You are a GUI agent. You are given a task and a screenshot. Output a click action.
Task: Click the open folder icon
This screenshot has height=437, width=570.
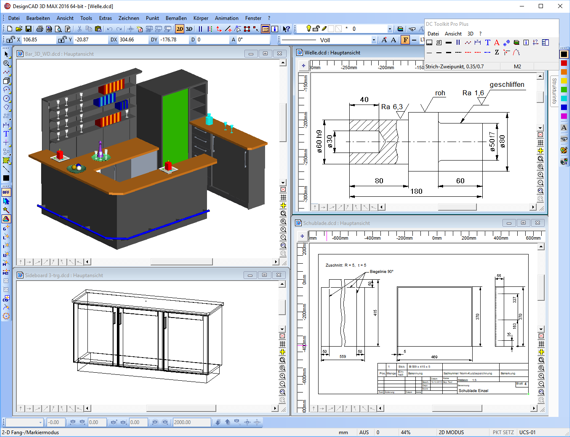[x=19, y=29]
